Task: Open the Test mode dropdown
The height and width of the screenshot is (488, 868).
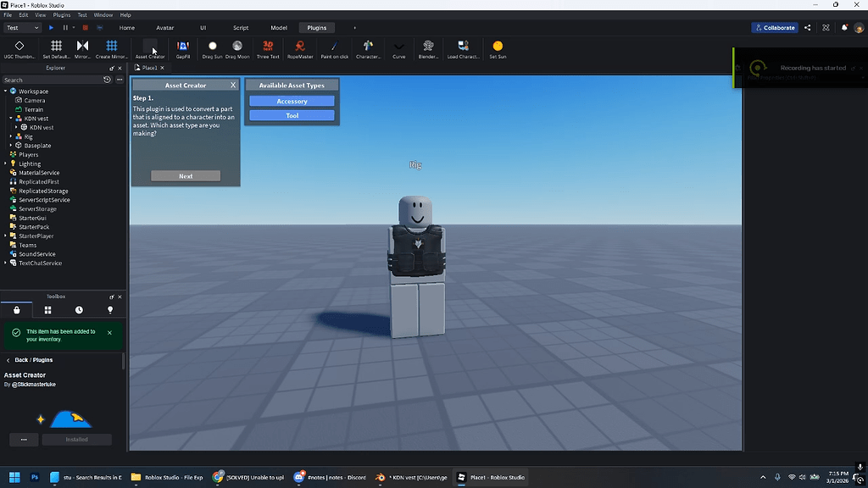Action: pos(23,28)
